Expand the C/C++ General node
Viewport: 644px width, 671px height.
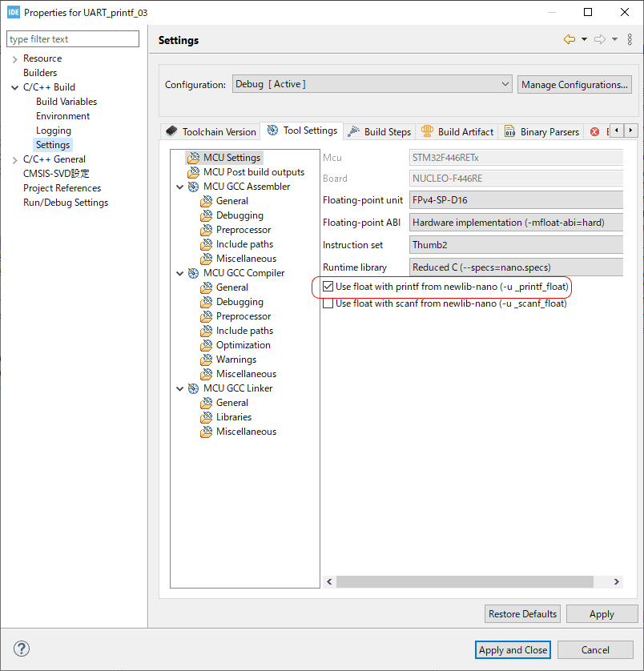[14, 160]
